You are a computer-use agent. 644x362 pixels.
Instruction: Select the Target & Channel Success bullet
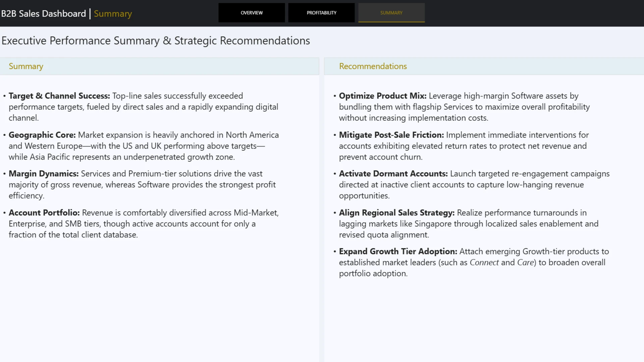[x=59, y=96]
